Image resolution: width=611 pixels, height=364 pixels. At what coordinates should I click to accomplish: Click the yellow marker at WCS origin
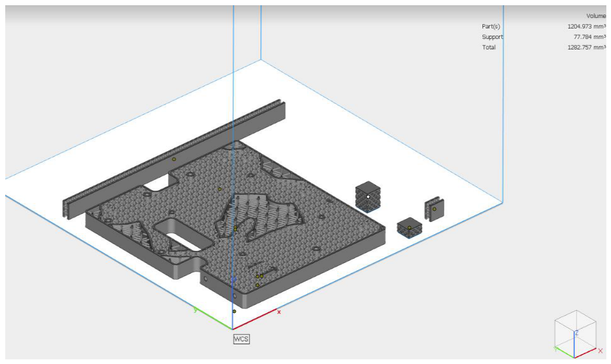coord(234,311)
